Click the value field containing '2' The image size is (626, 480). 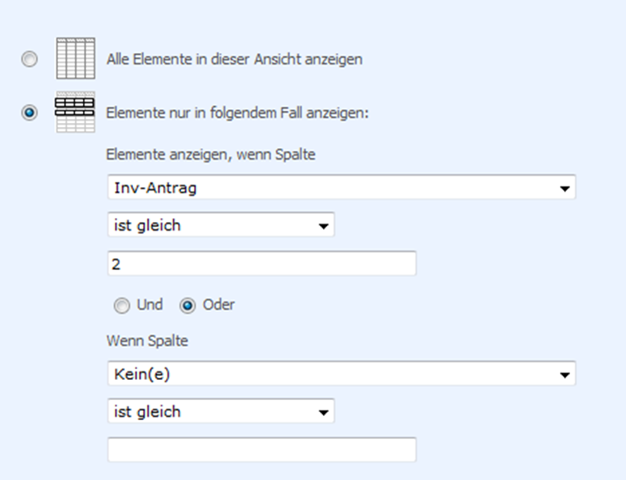click(262, 263)
